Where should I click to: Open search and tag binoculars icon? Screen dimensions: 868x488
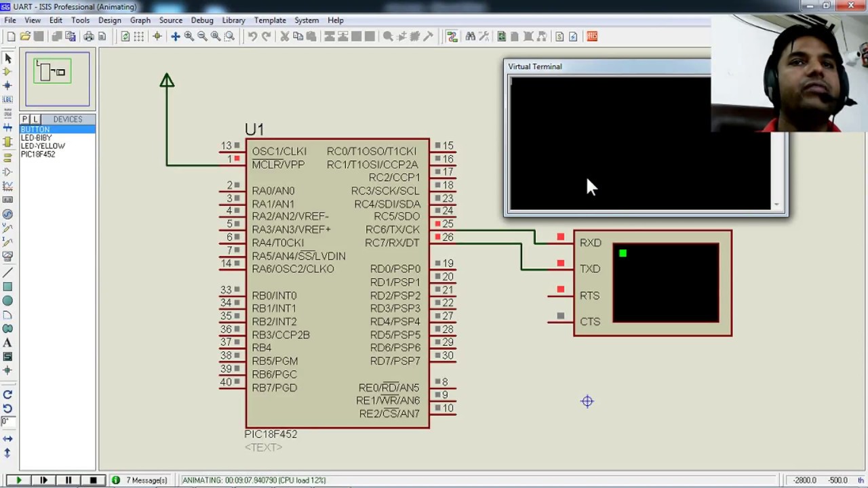[470, 36]
